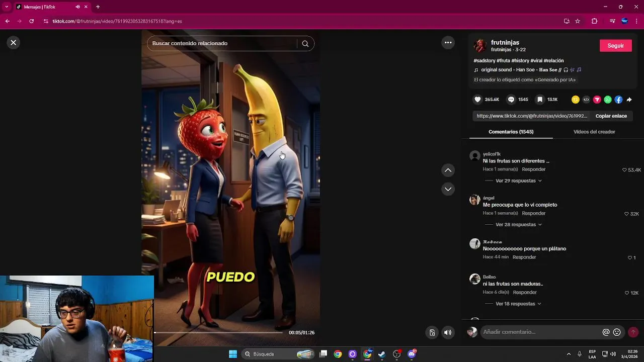Open yeiicol1k's commenter avatar

click(475, 156)
